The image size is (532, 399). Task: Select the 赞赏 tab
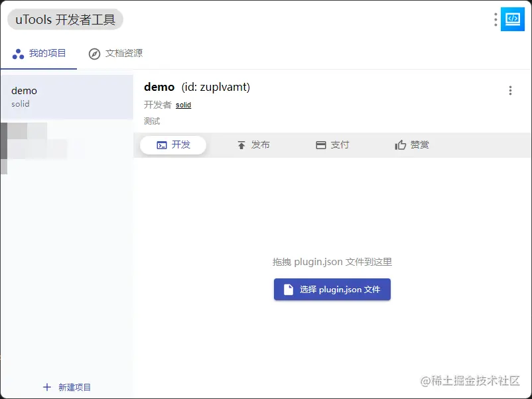click(x=412, y=145)
